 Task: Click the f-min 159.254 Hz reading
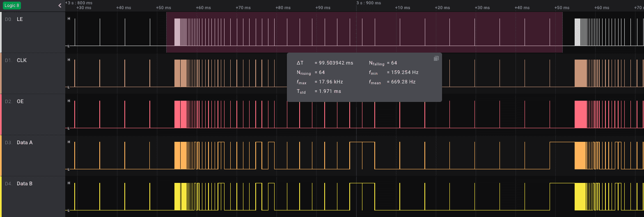click(405, 72)
